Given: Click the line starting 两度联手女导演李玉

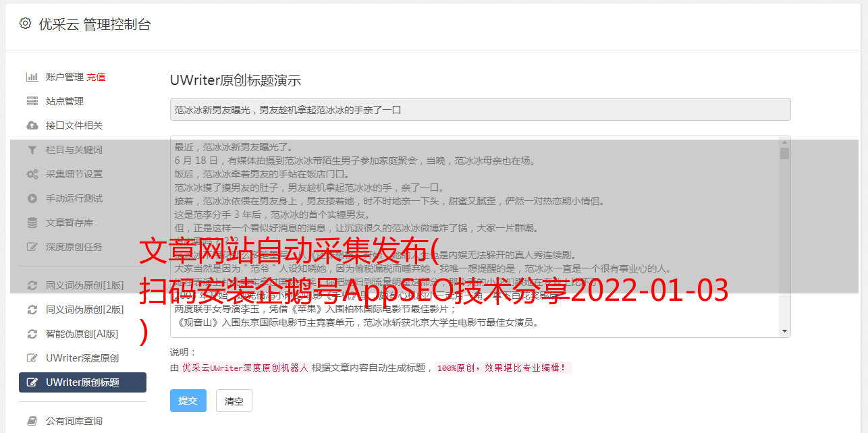Looking at the screenshot, I should tap(316, 309).
